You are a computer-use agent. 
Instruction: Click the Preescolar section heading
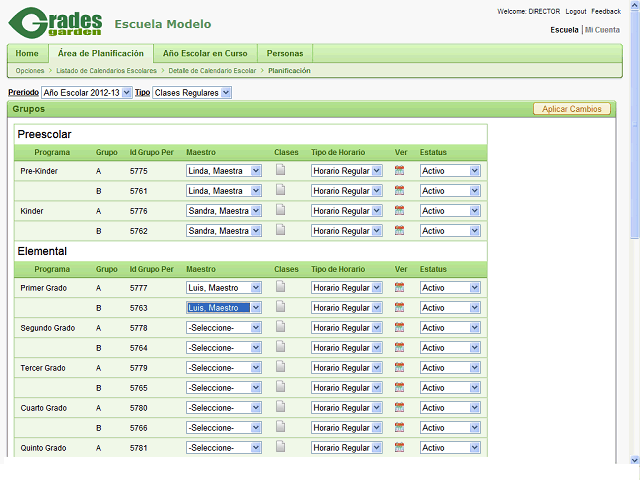[x=44, y=134]
